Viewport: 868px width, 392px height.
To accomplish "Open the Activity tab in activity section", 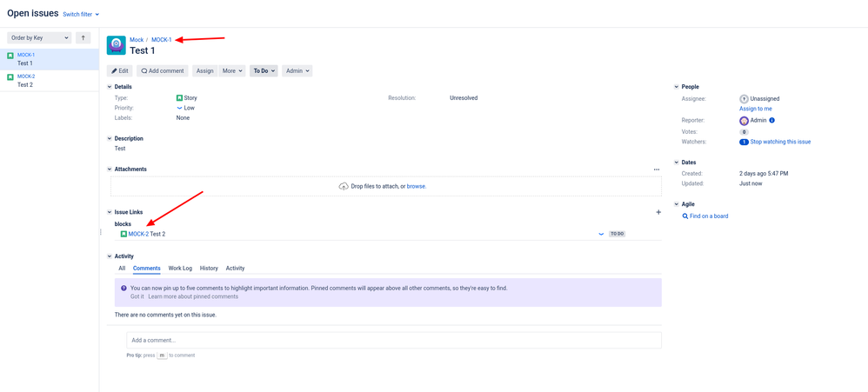I will pyautogui.click(x=236, y=269).
